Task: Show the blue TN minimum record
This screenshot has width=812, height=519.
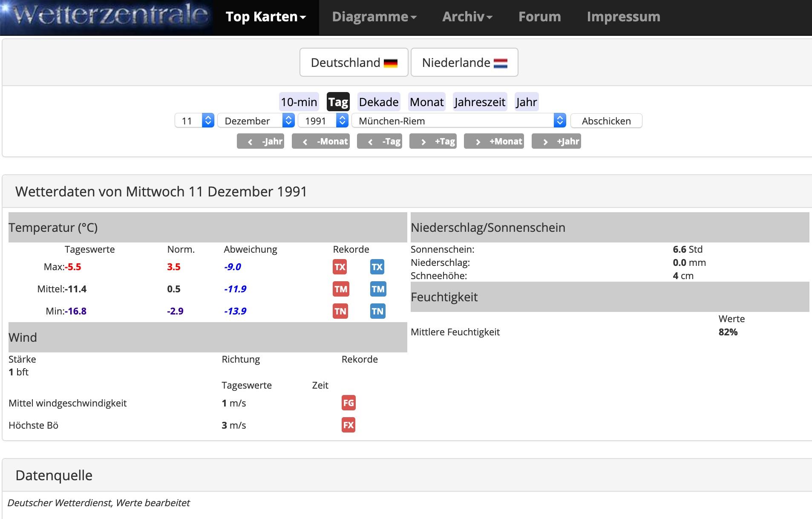Action: tap(377, 311)
